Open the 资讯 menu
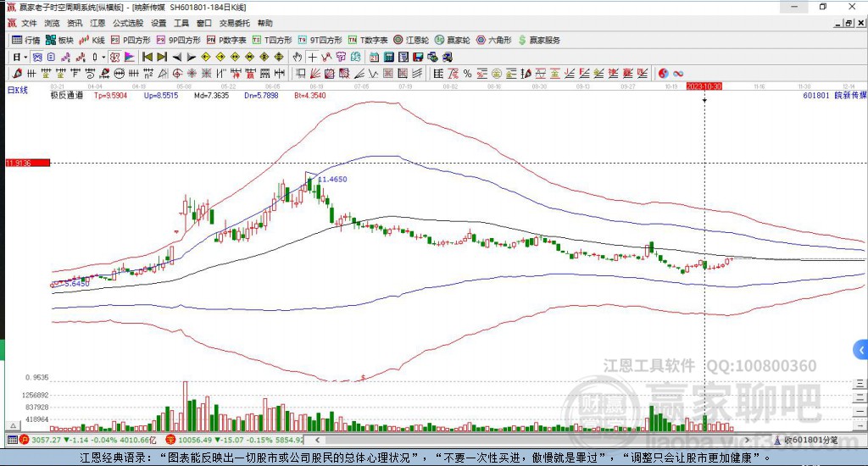The height and width of the screenshot is (466, 868). (75, 23)
